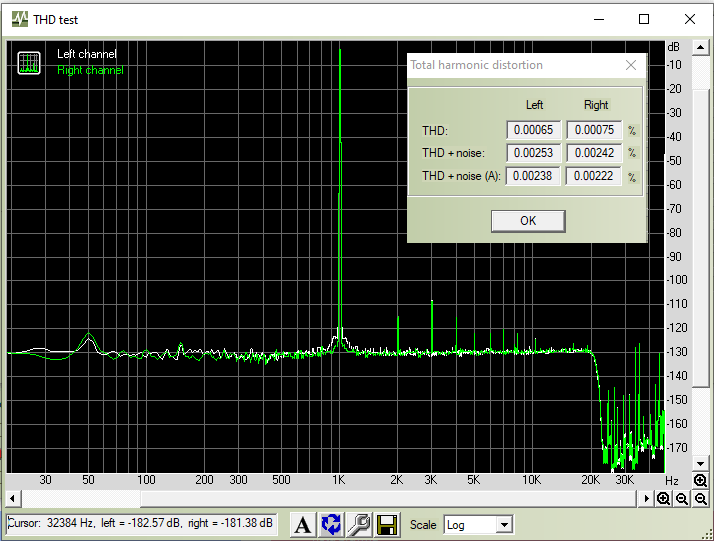Click Left THD + noise (A) value 0.00238

tap(533, 176)
